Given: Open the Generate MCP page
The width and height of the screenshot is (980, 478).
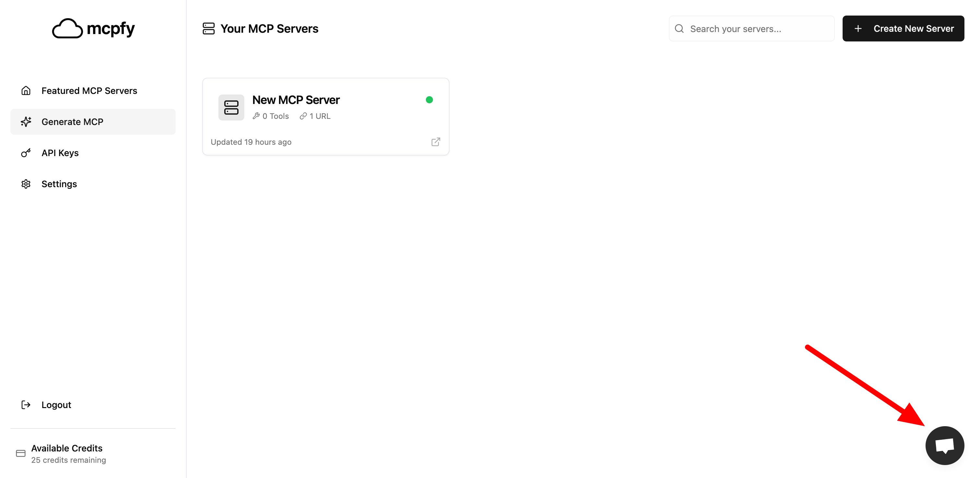Looking at the screenshot, I should point(72,122).
